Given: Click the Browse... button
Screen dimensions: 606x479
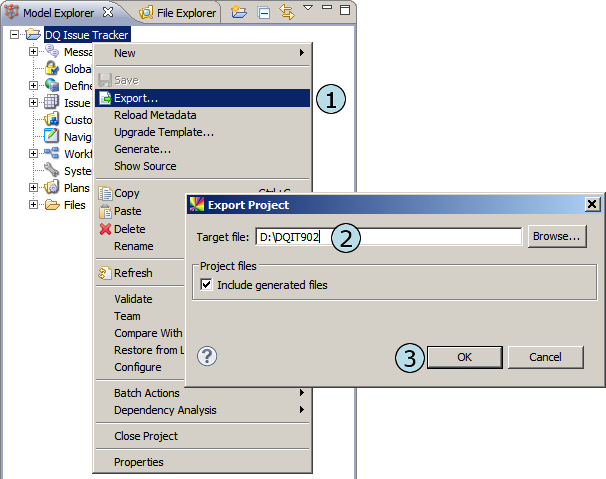Looking at the screenshot, I should pos(556,237).
